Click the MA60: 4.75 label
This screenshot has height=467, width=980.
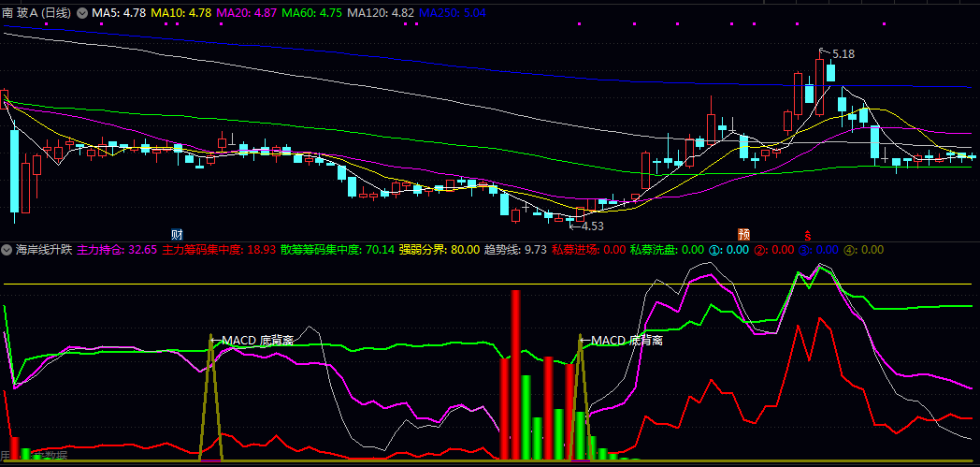point(312,12)
